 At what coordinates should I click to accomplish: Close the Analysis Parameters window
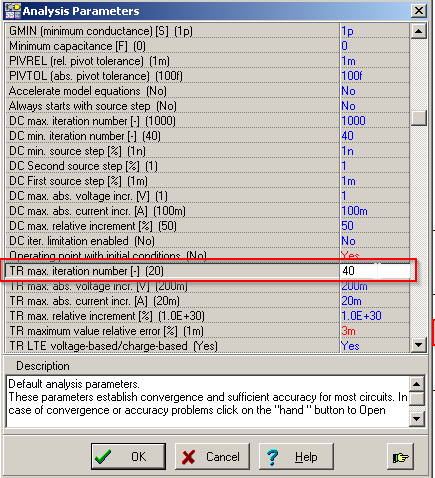419,11
